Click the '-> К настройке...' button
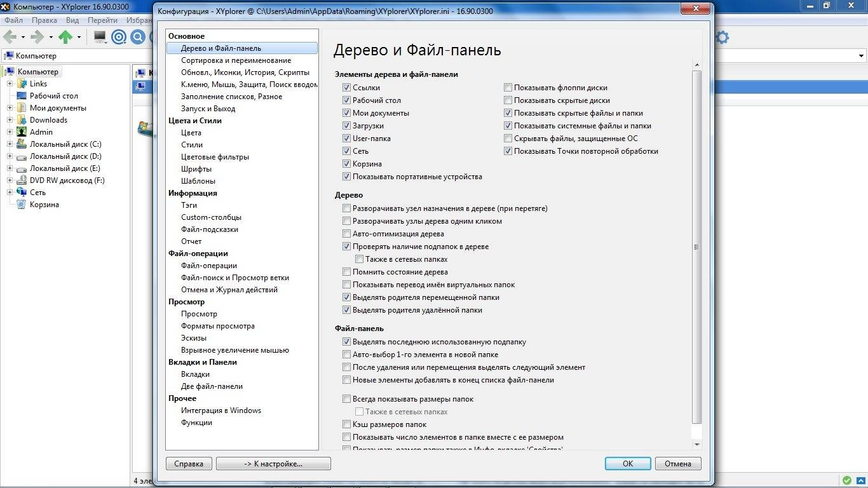Viewport: 868px width, 488px height. pos(273,463)
